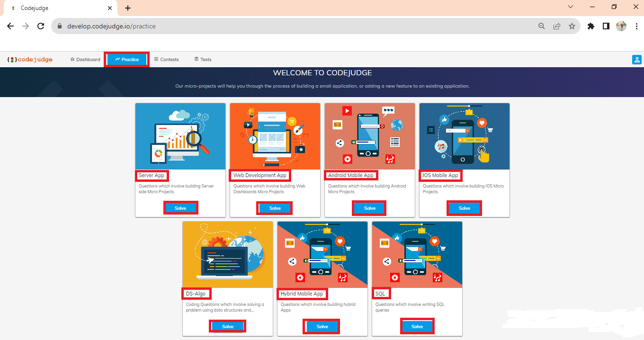Click the Android Mobile App title
644x340 pixels.
351,175
